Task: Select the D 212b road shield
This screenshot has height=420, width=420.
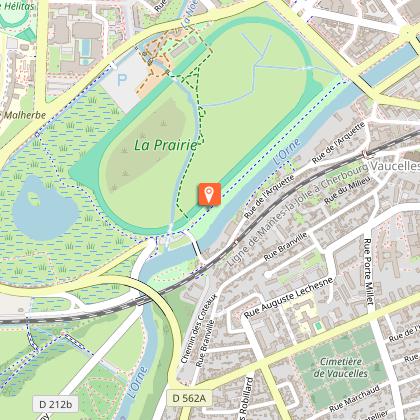Action: pos(55,404)
